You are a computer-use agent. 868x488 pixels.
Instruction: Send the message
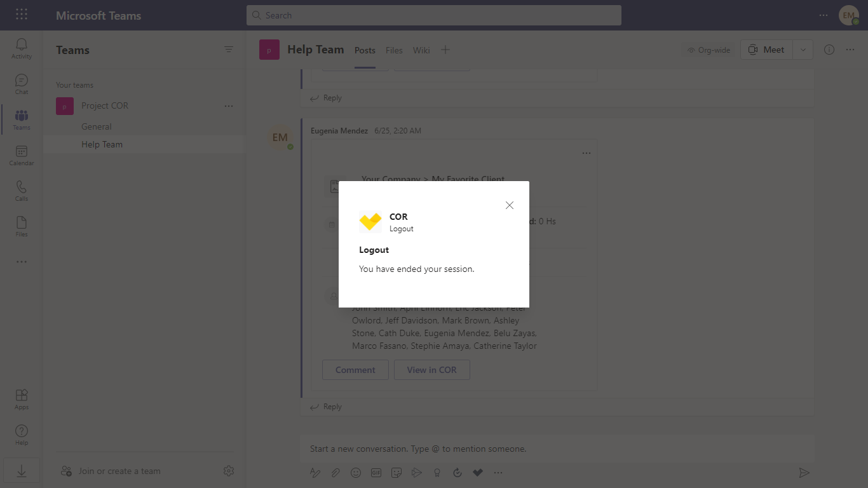(804, 473)
